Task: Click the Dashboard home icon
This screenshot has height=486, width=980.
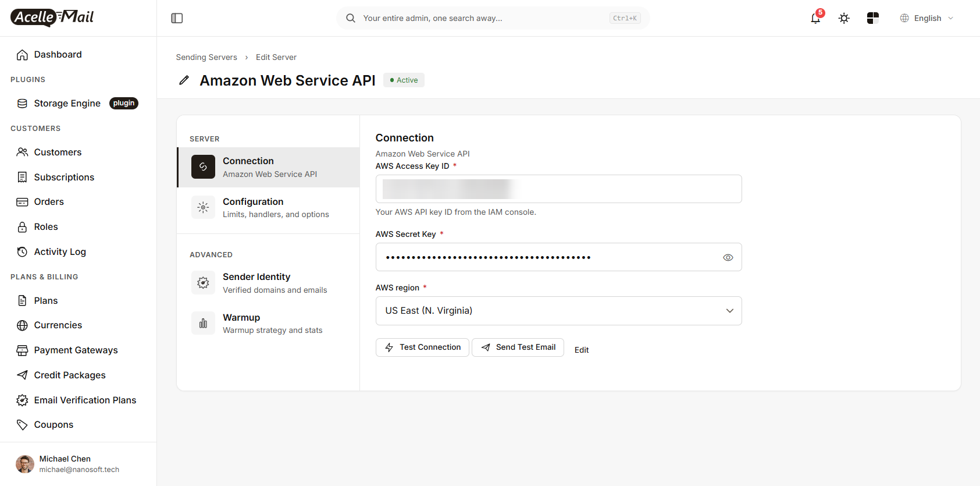Action: tap(22, 55)
